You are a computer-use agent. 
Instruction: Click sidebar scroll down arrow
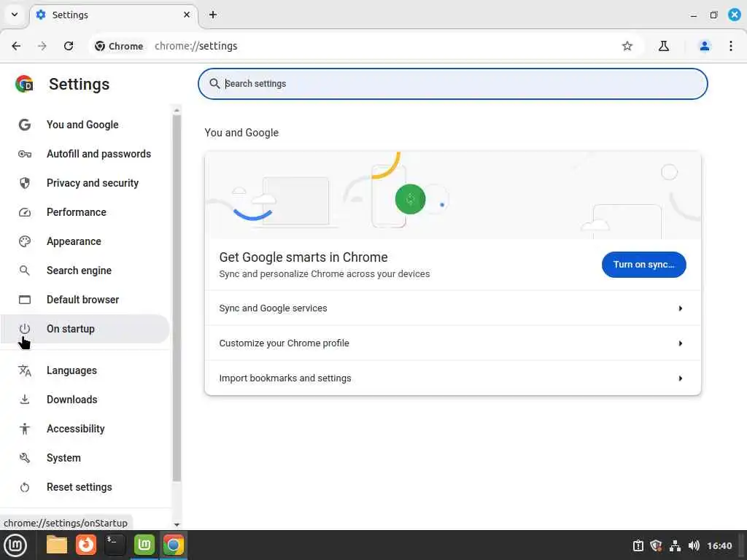[x=177, y=524]
